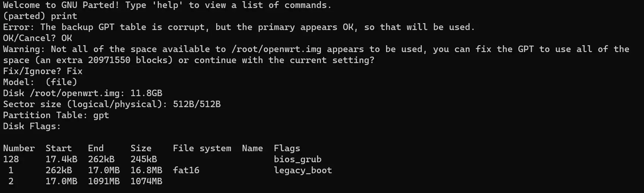Click the 'File system' column header
The height and width of the screenshot is (193, 644).
[x=202, y=149]
